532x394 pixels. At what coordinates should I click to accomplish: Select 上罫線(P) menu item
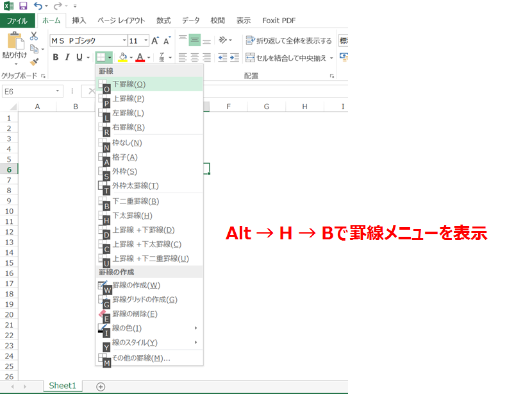[x=149, y=99]
